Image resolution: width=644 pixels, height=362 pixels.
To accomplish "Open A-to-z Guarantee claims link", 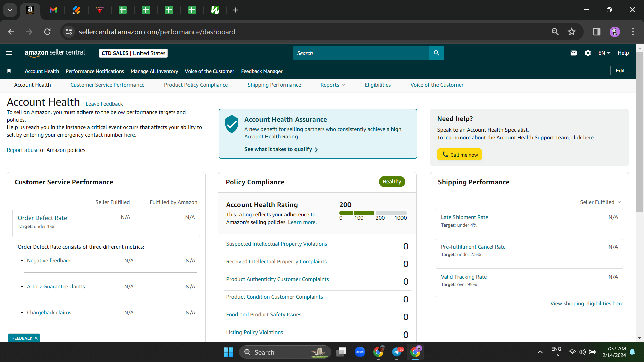I will tap(56, 287).
